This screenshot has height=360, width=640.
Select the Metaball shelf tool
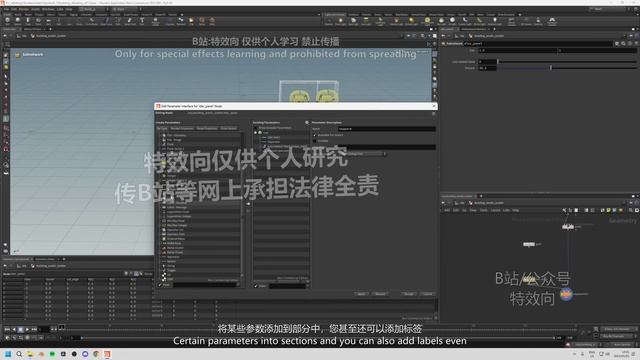pyautogui.click(x=181, y=21)
